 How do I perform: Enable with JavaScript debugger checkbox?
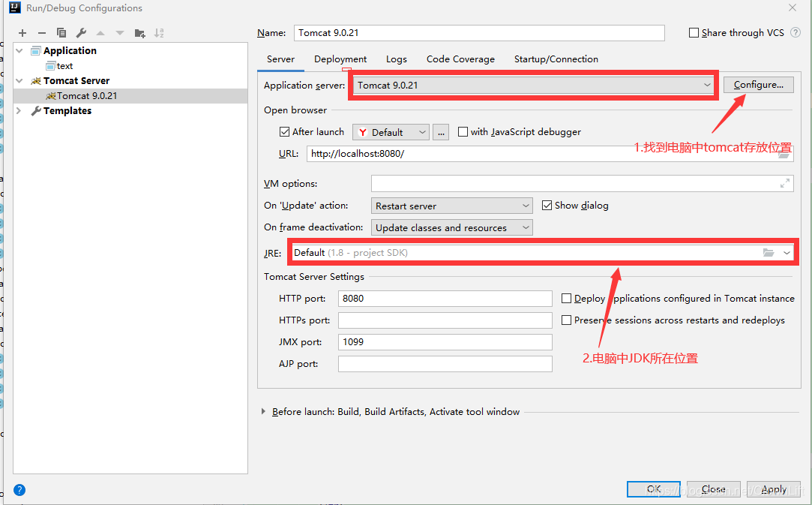pos(463,132)
